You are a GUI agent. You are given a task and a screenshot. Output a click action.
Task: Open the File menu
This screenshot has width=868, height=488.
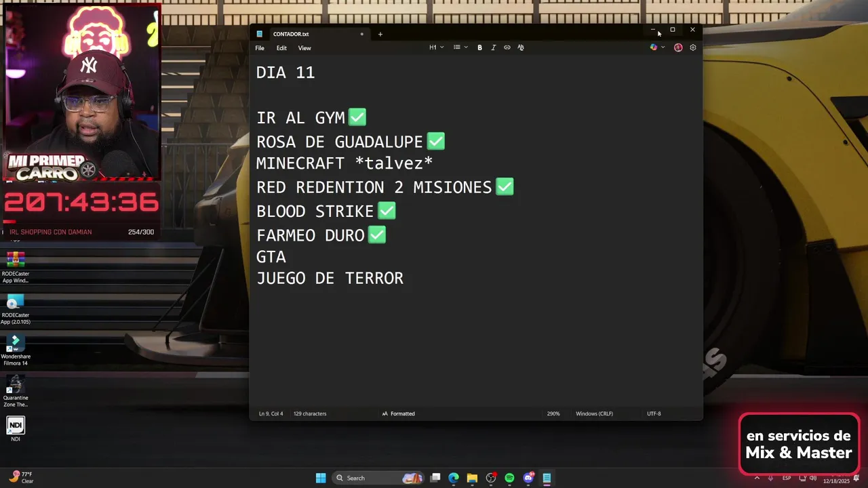260,48
